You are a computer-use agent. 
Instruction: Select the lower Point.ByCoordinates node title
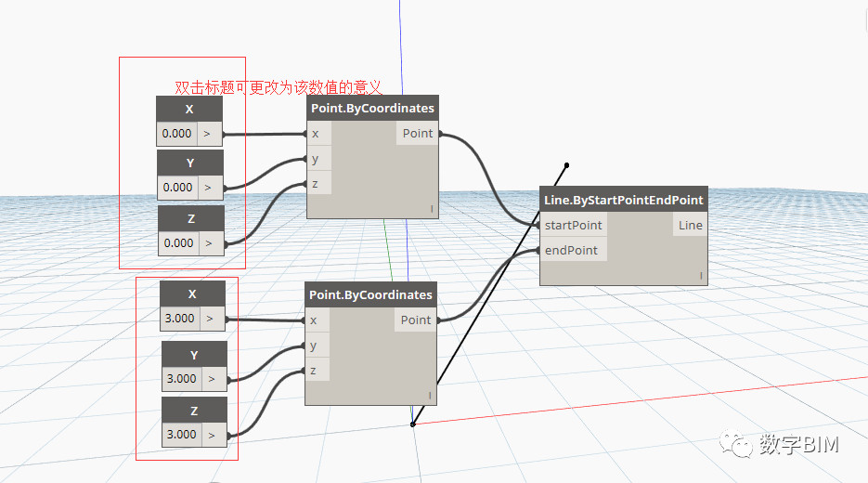coord(370,294)
